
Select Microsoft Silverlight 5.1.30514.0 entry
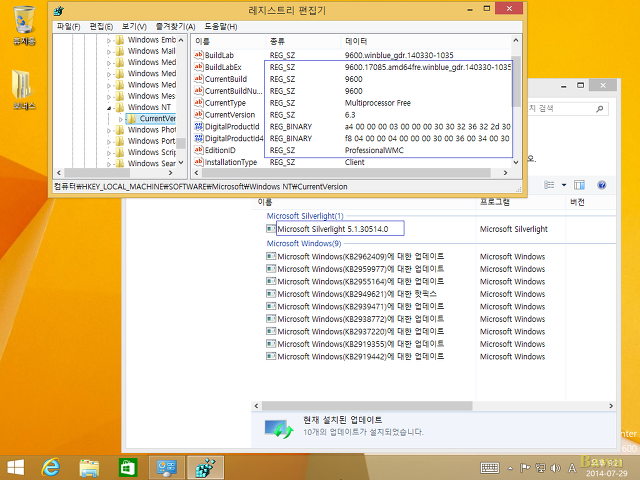coord(333,229)
